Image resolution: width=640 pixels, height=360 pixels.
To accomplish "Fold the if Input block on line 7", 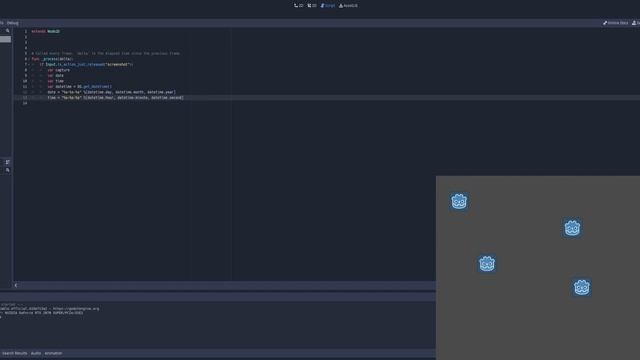I will 28,64.
